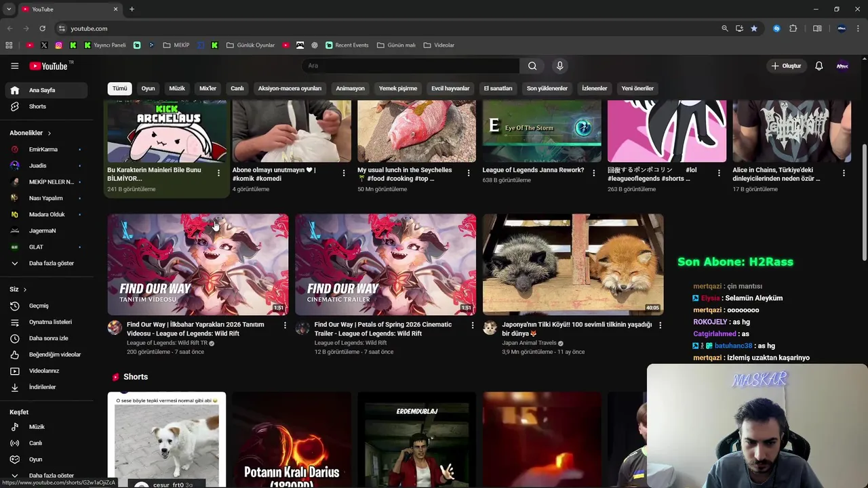Open the YouTube hamburger guide menu

tap(14, 66)
